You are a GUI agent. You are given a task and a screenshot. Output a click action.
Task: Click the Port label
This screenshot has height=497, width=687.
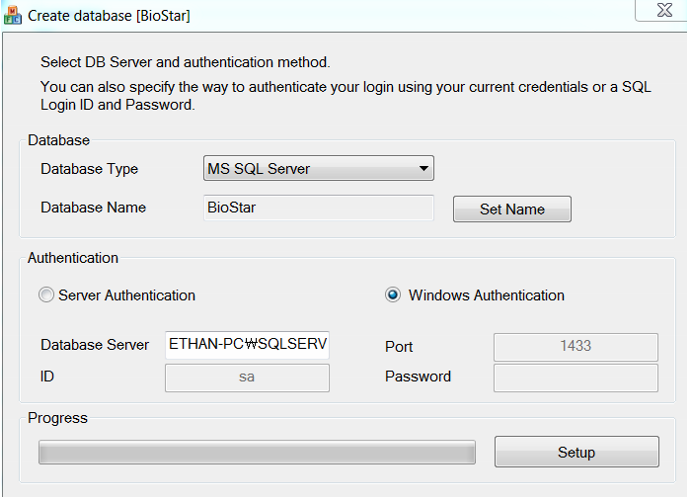[399, 347]
